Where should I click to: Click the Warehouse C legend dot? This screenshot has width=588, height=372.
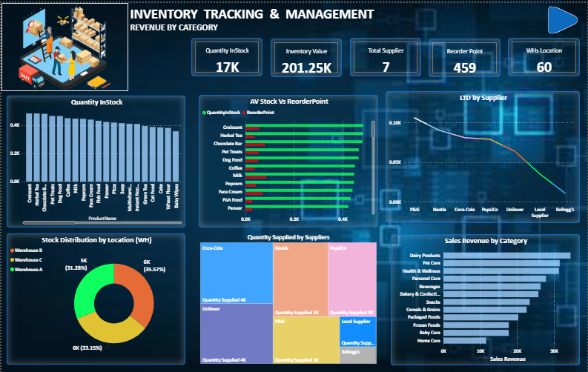point(11,260)
